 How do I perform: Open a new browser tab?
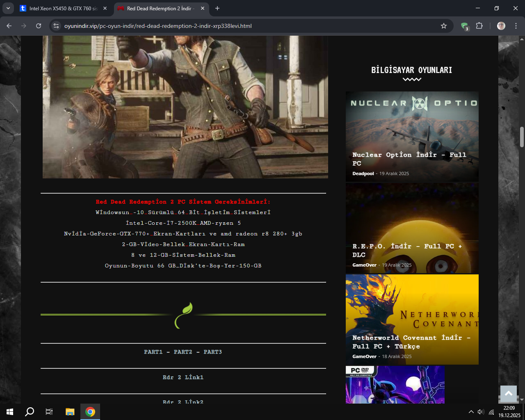point(217,8)
